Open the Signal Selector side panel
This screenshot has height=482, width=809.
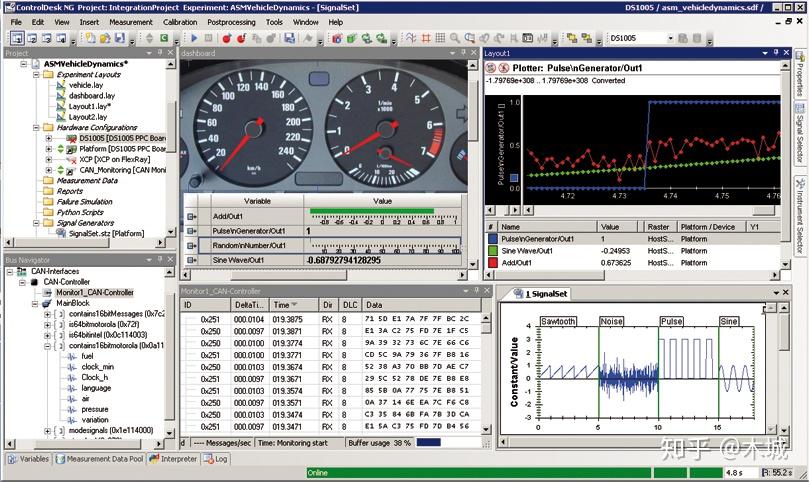tap(800, 132)
